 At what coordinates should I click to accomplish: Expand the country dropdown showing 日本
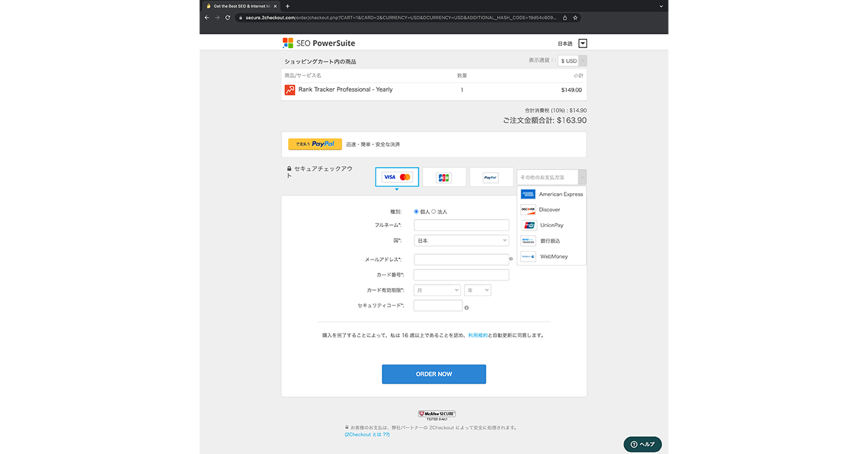[x=461, y=241]
